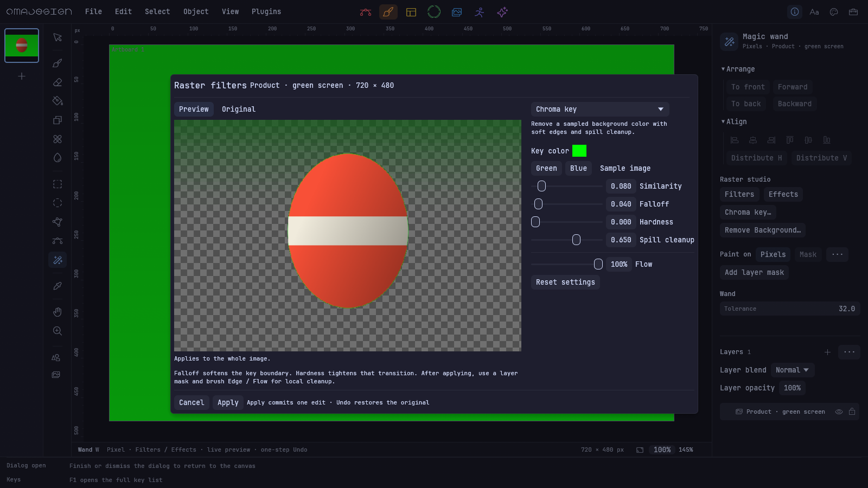Collapse the Align section
The height and width of the screenshot is (488, 868).
(734, 121)
